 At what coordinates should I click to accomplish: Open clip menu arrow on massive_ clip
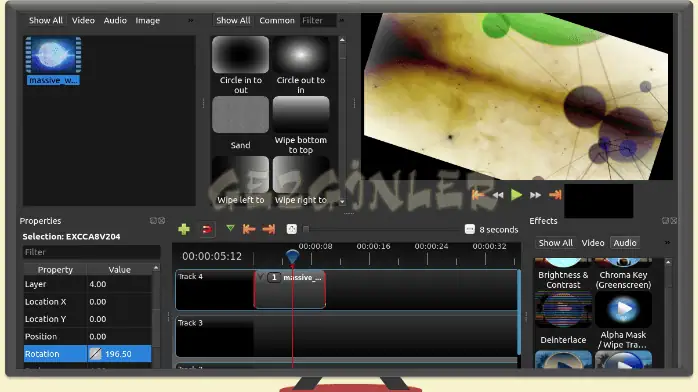click(261, 277)
